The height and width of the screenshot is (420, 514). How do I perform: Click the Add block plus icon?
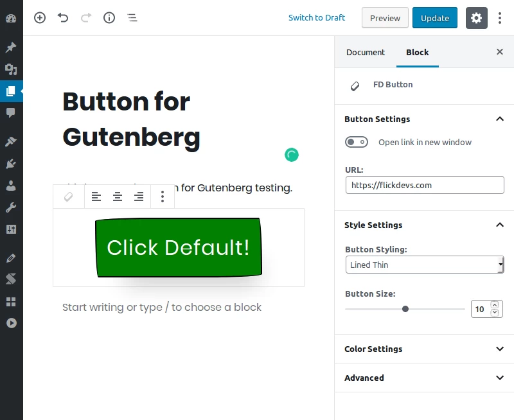click(40, 18)
